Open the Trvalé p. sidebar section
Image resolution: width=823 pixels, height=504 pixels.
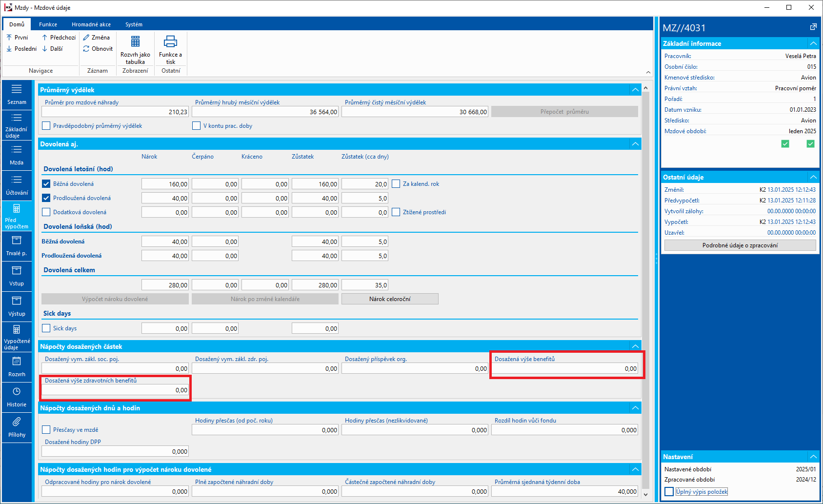point(17,246)
